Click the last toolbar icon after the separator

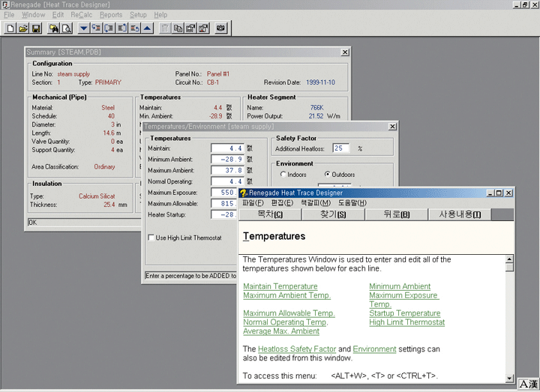220,28
